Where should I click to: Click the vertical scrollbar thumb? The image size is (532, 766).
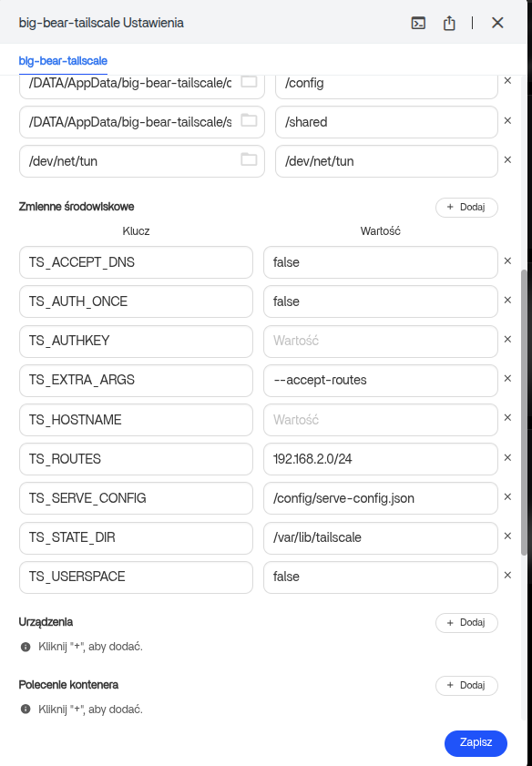[x=524, y=412]
